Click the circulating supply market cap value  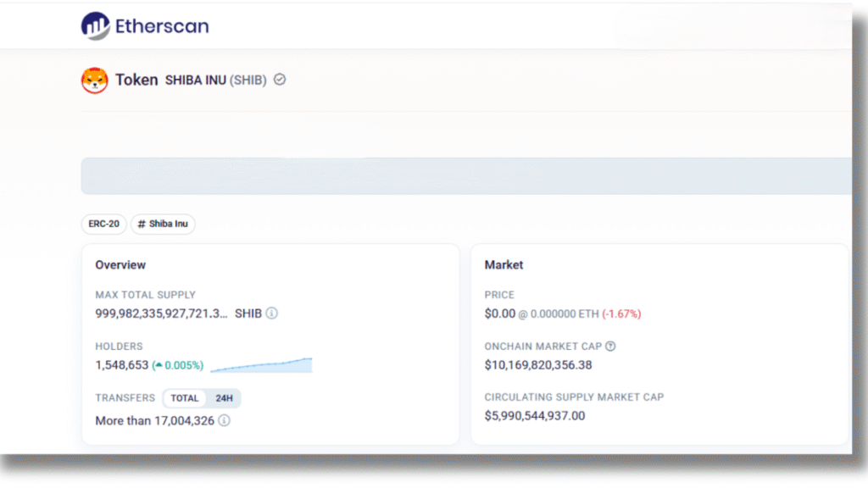click(x=535, y=416)
